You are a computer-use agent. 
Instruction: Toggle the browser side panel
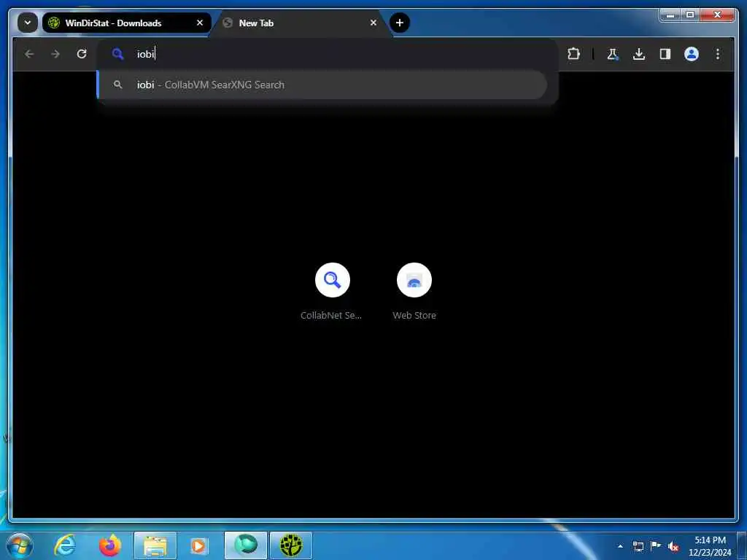(x=665, y=54)
